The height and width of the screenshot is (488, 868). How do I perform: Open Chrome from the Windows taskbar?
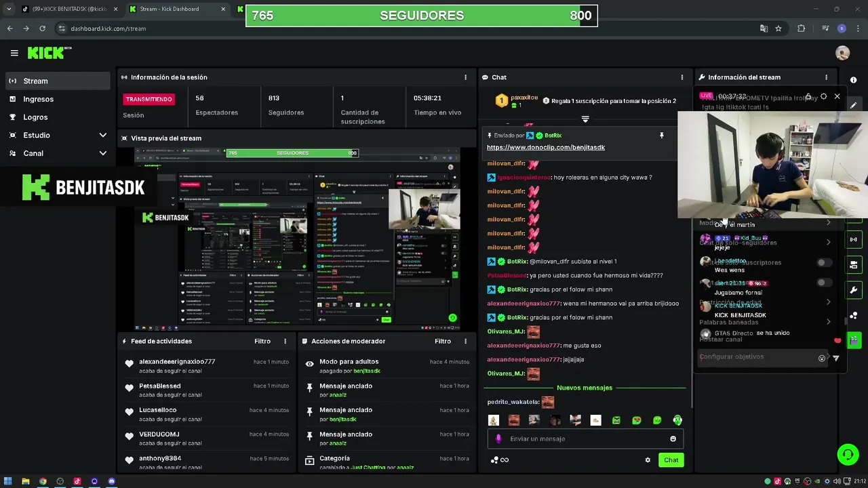point(43,481)
